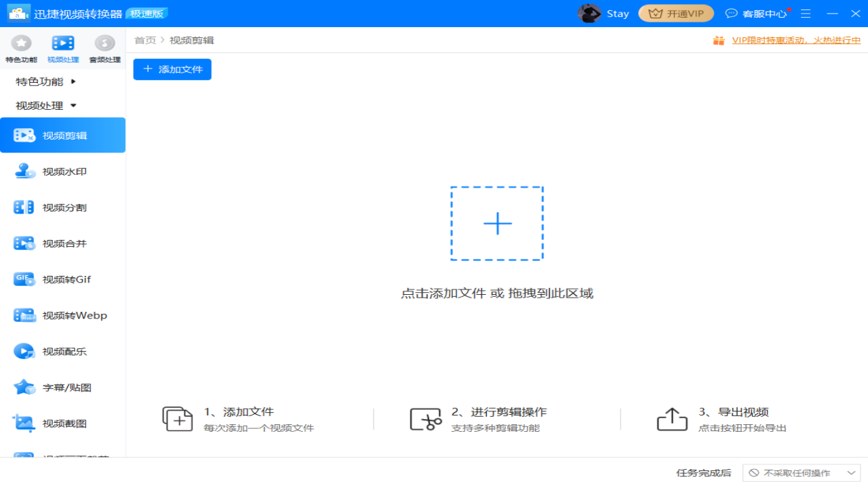The width and height of the screenshot is (868, 488).
Task: Click the dashed drop area to add files
Action: point(497,222)
